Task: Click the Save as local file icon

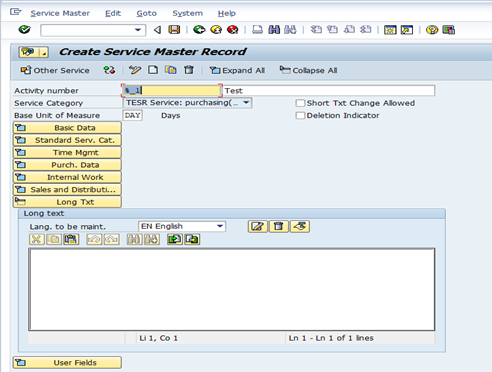Action: pyautogui.click(x=192, y=239)
